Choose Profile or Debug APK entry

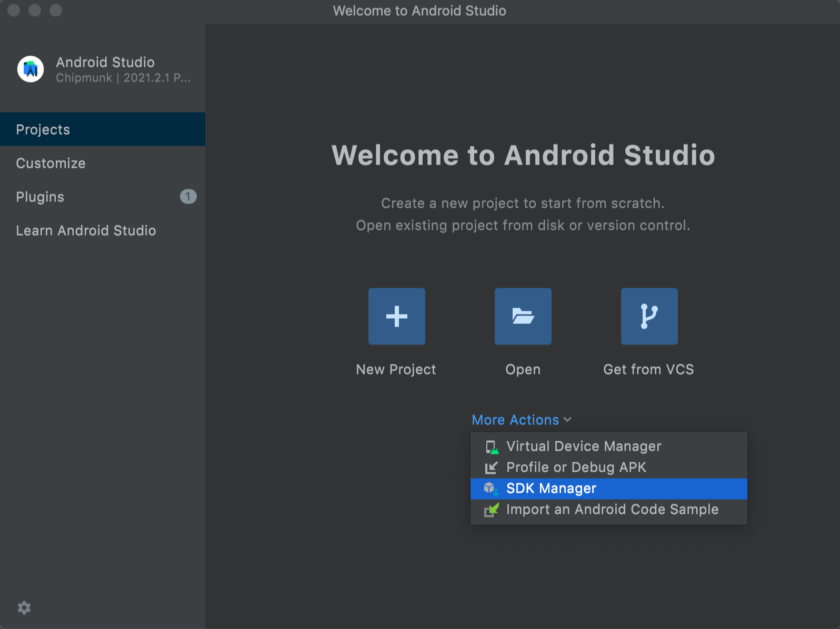[x=609, y=468]
